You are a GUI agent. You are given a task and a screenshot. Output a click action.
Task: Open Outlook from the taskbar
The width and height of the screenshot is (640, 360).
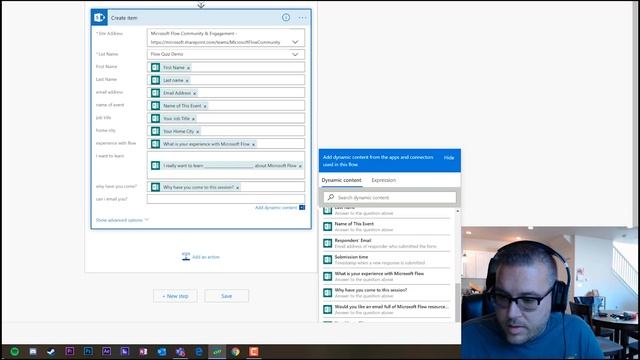pyautogui.click(x=162, y=351)
